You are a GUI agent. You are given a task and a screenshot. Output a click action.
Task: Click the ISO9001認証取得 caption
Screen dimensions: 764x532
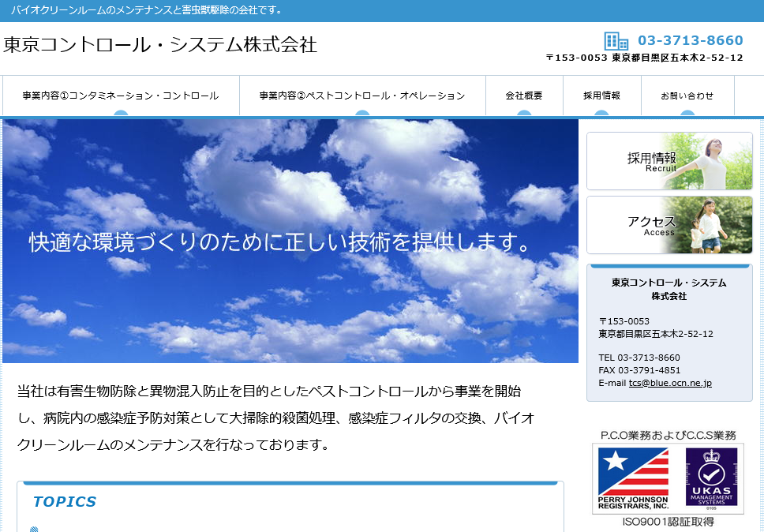668,522
